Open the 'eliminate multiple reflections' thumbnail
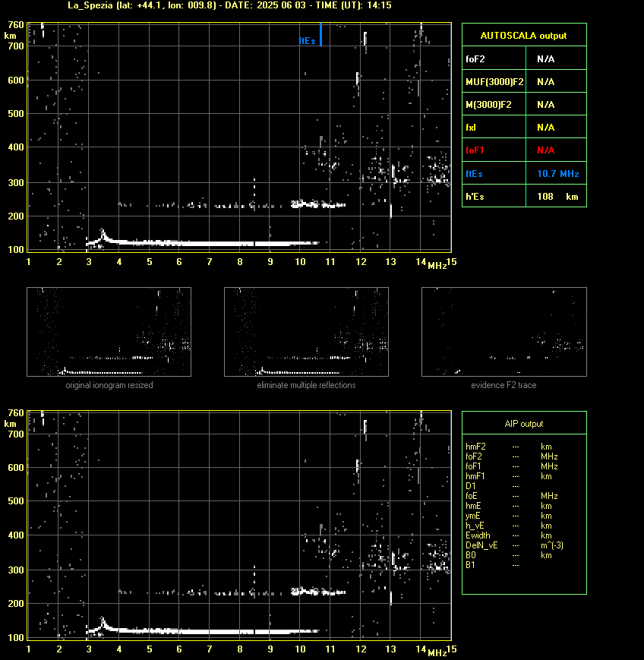This screenshot has width=644, height=660. tap(306, 332)
